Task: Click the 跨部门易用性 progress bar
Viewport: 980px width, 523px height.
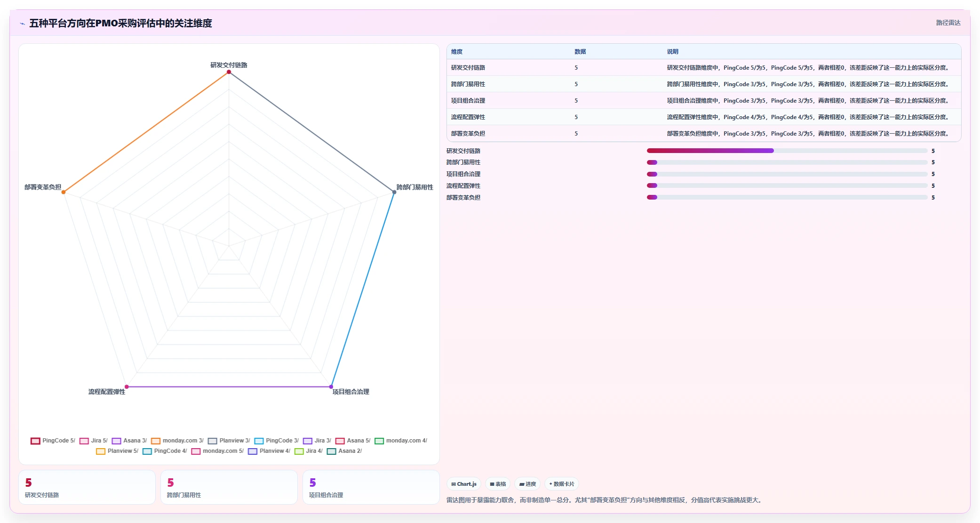Action: tap(787, 162)
